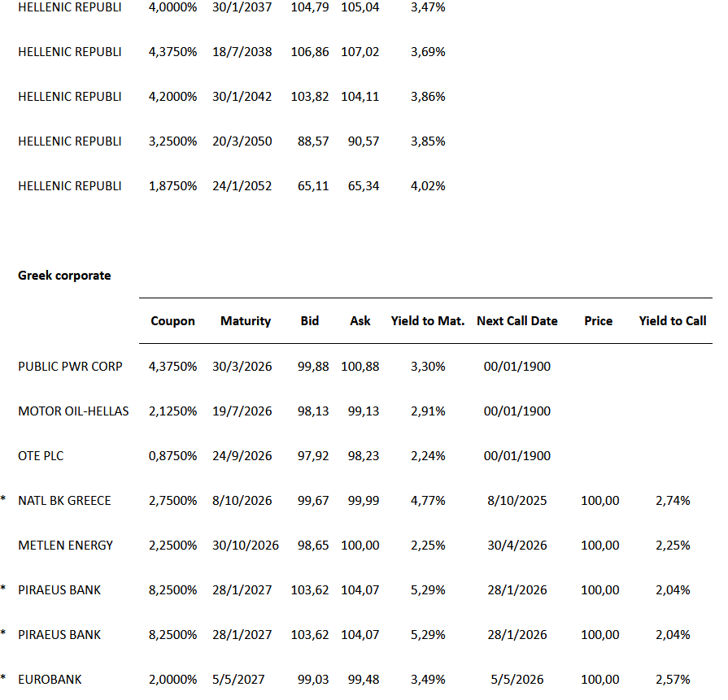Select the Next Call Date header

(517, 321)
